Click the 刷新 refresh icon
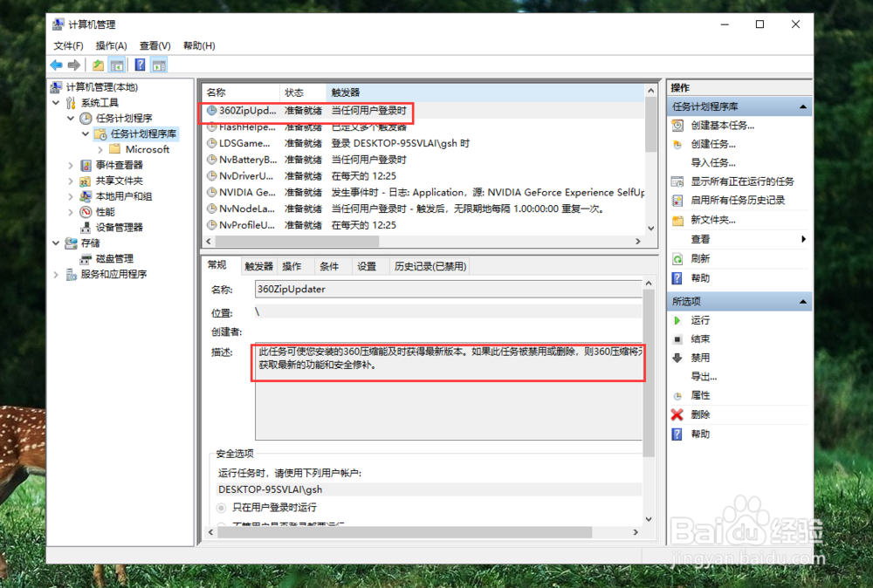This screenshot has width=873, height=588. tap(677, 259)
